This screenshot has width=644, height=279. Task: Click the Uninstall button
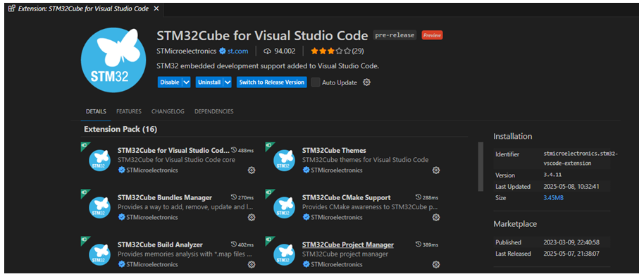click(x=209, y=82)
